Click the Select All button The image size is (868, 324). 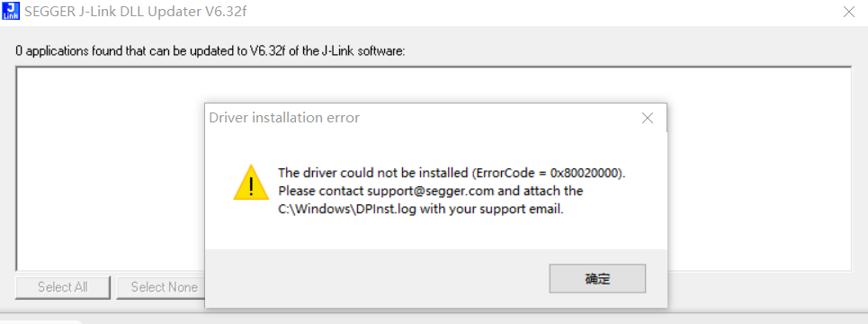coord(63,287)
